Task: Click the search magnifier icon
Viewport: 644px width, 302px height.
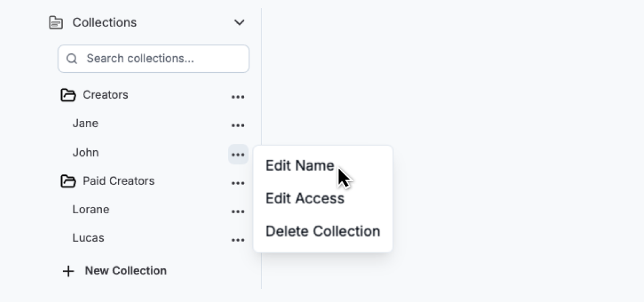Action: (72, 58)
